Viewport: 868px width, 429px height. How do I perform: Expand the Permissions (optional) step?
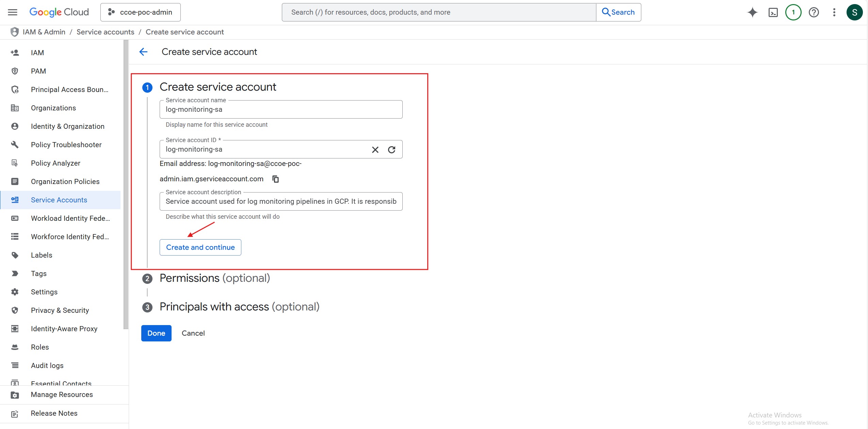pos(214,278)
